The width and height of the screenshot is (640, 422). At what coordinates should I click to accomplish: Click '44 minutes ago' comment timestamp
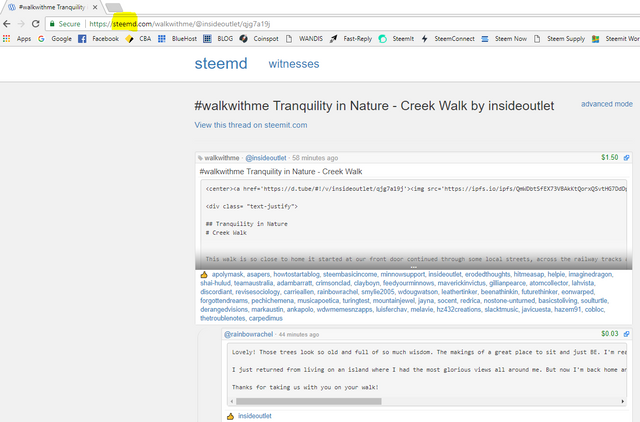299,335
